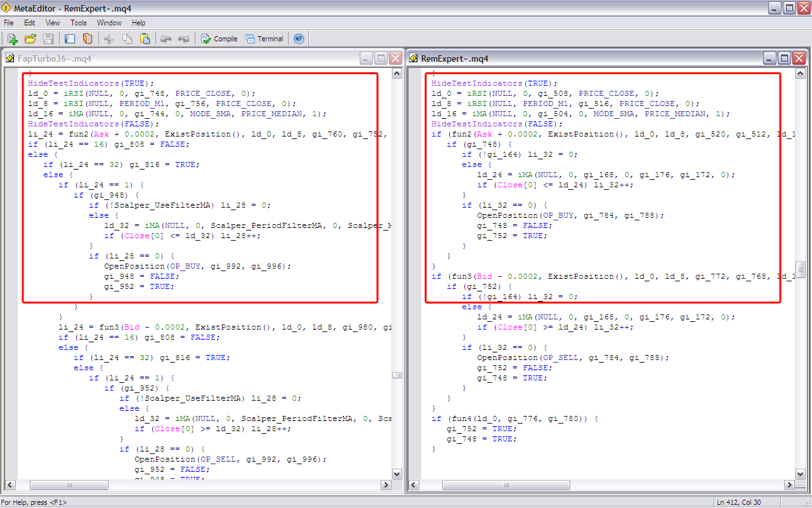Click the Cut scissors icon

pos(108,39)
